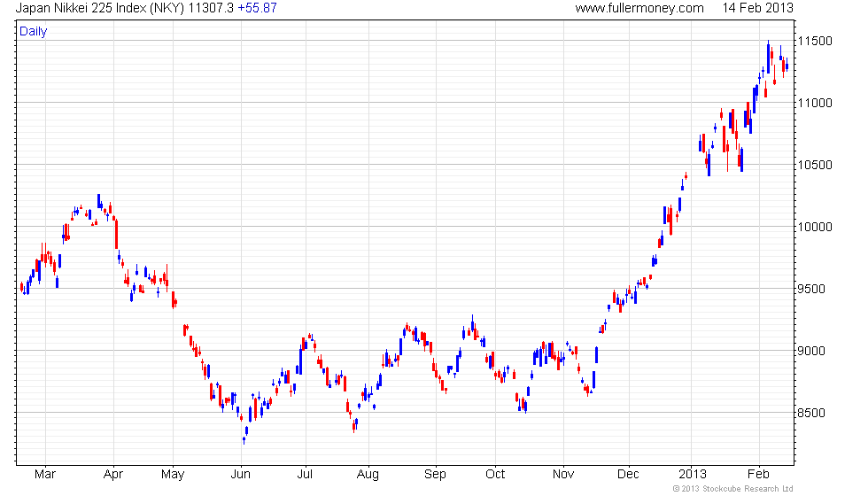868x496 pixels.
Task: Click the Dec month axis label
Action: pyautogui.click(x=628, y=474)
